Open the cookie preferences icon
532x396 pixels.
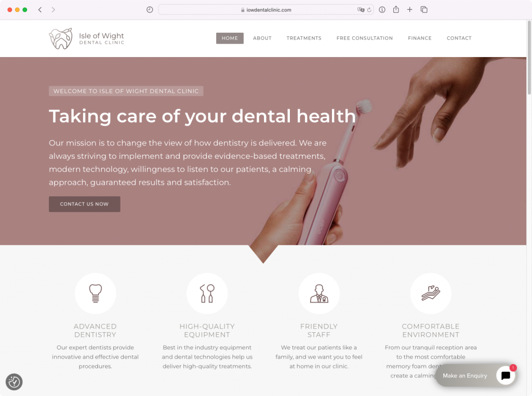14,382
